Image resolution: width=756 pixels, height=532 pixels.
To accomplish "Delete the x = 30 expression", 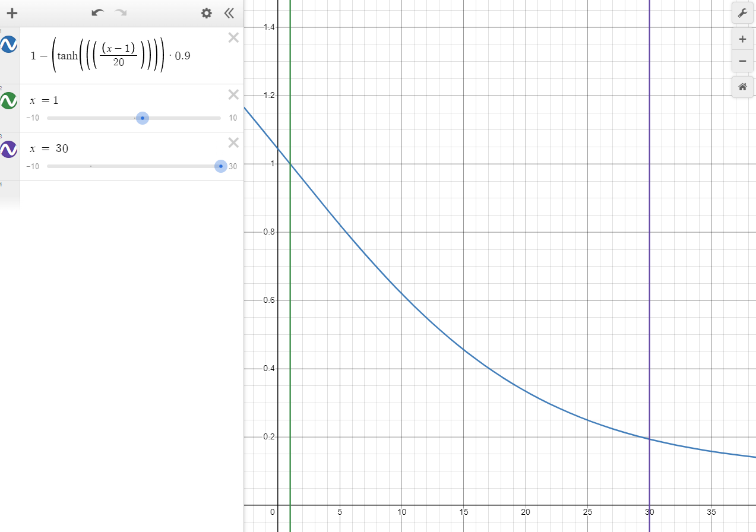I will 233,142.
